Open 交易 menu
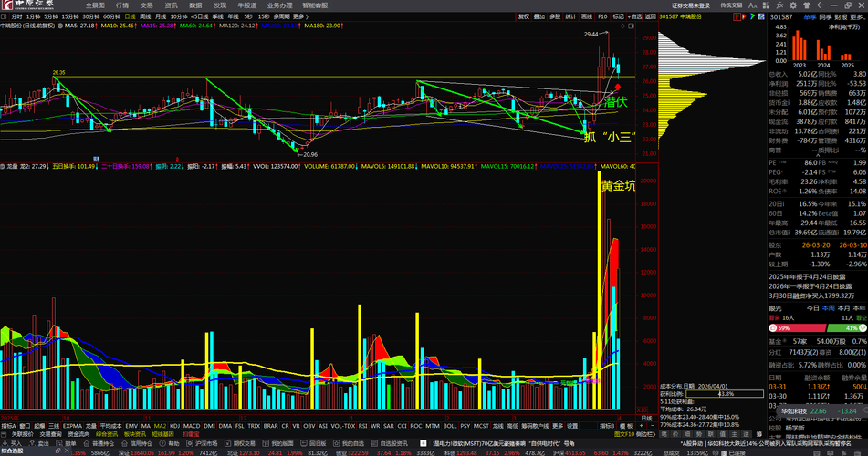Image resolution: width=868 pixels, height=456 pixels. point(146,5)
